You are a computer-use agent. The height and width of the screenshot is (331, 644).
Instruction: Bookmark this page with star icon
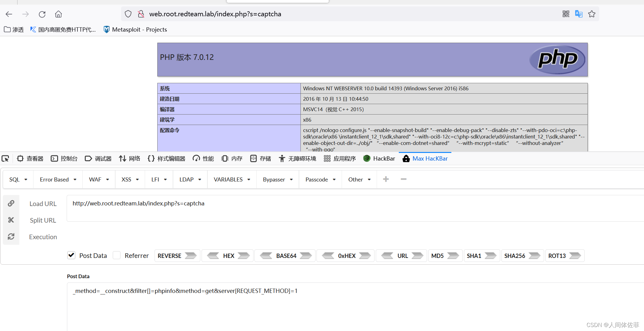pyautogui.click(x=592, y=14)
